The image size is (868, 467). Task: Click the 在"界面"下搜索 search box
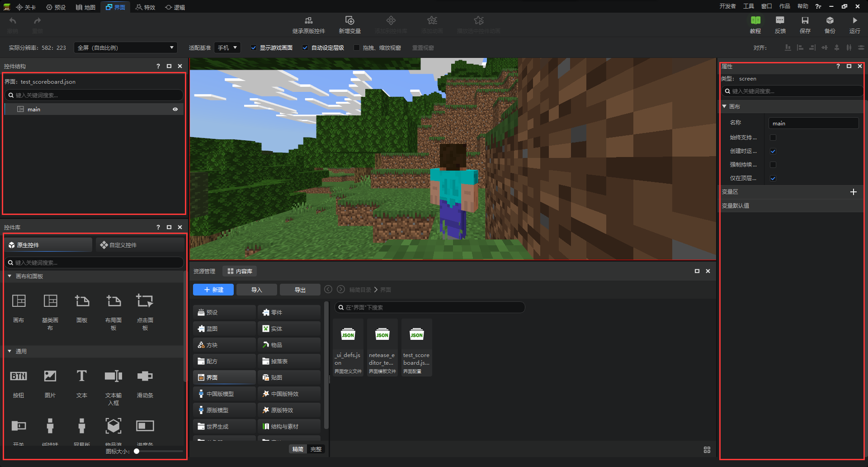429,307
